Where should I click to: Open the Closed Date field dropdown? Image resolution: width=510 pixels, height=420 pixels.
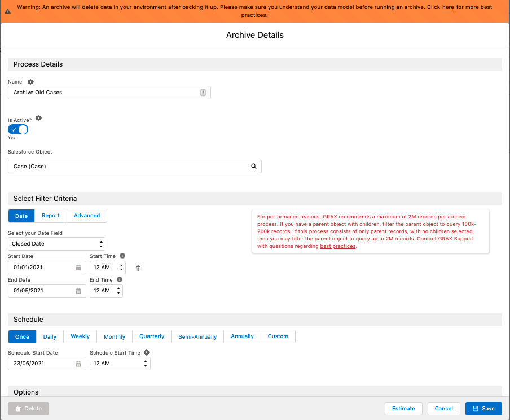coord(56,244)
